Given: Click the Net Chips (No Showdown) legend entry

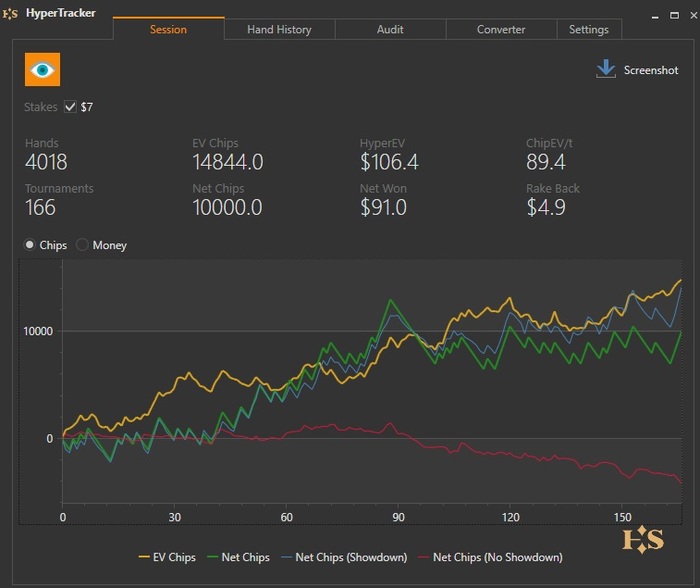Looking at the screenshot, I should coord(490,557).
